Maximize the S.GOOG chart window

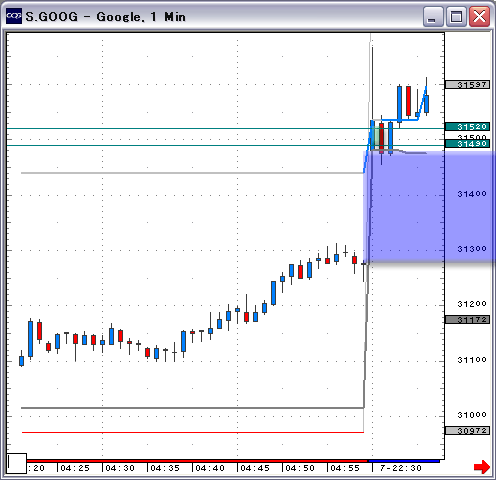456,17
